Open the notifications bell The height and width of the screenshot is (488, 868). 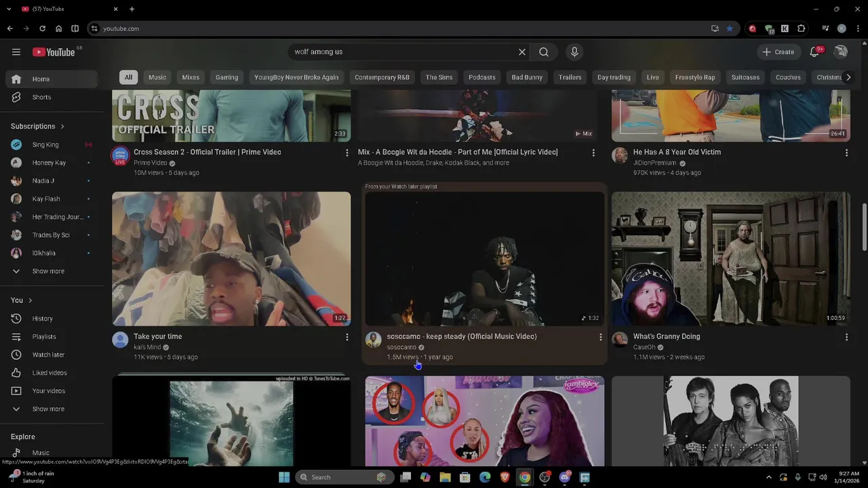tap(815, 52)
